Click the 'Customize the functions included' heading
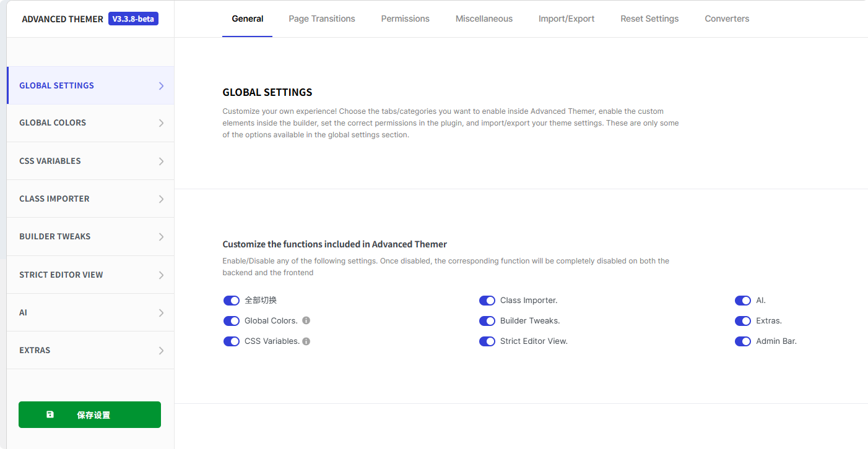Image resolution: width=868 pixels, height=449 pixels. tap(335, 244)
